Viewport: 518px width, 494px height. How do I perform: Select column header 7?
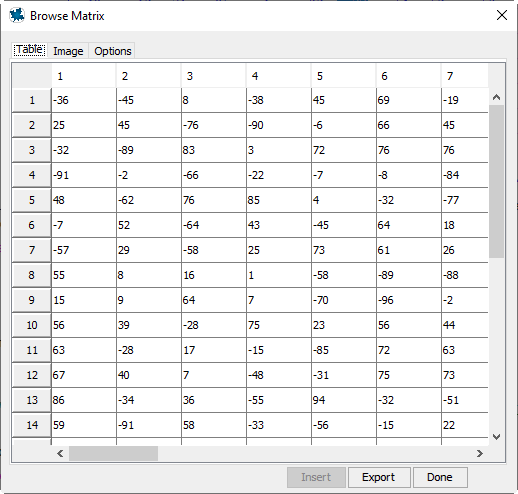point(465,76)
